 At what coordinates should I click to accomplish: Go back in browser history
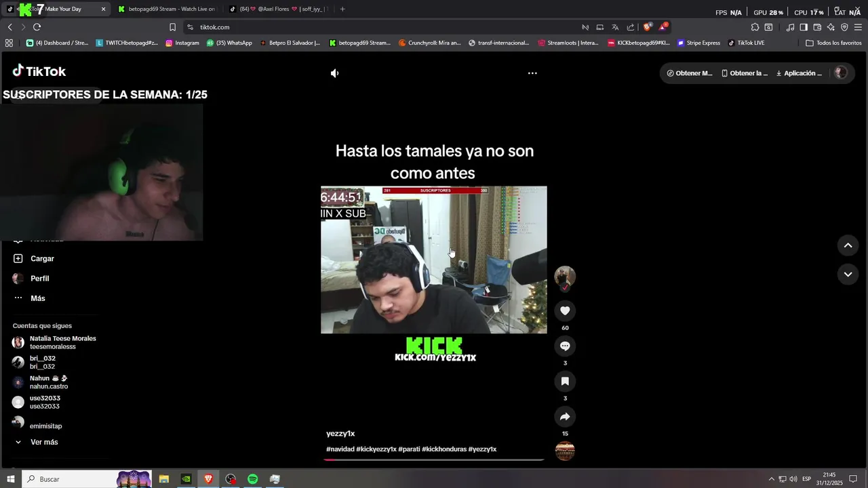click(x=9, y=27)
